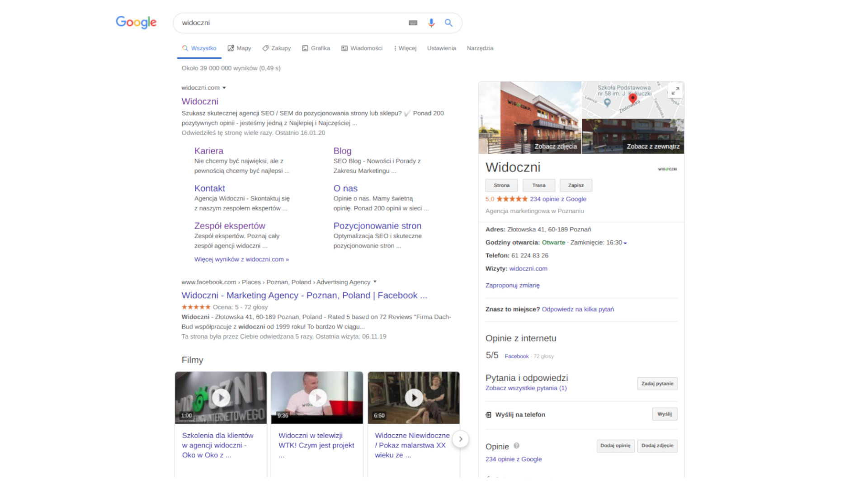Open the Szkolenia dla klientów video title
Image resolution: width=868 pixels, height=488 pixels.
pos(218,446)
